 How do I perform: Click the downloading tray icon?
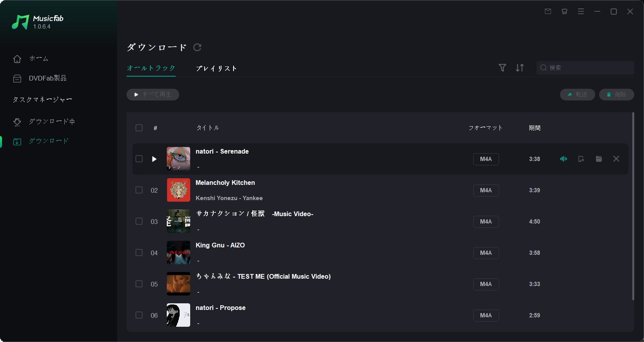(x=17, y=122)
